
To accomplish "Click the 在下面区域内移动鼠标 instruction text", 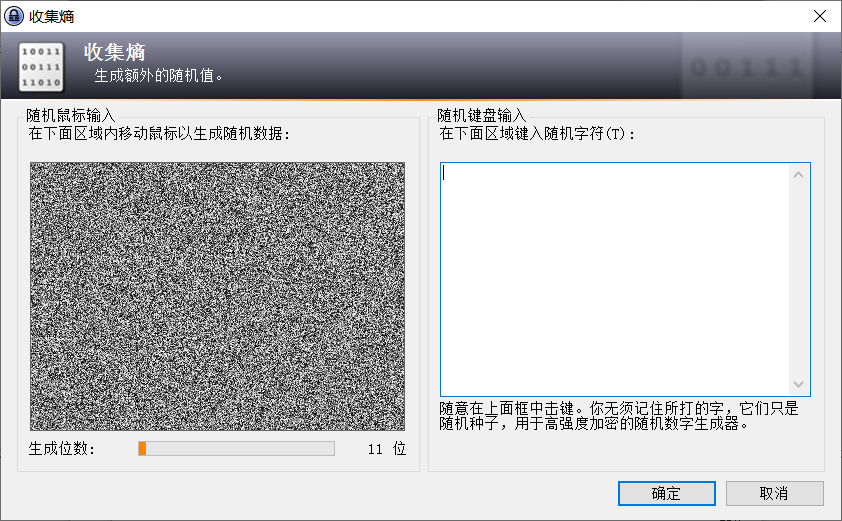I will (158, 133).
